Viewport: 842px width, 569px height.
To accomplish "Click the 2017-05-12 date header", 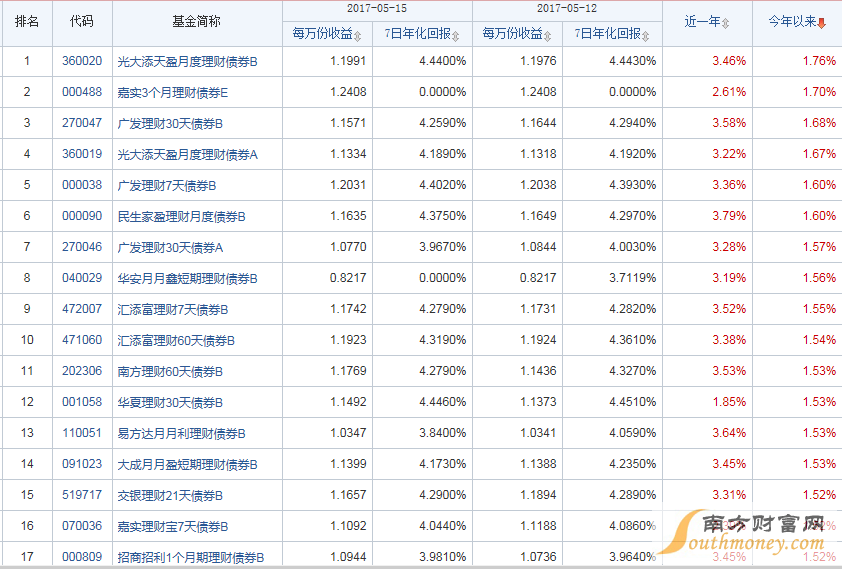I will click(567, 9).
